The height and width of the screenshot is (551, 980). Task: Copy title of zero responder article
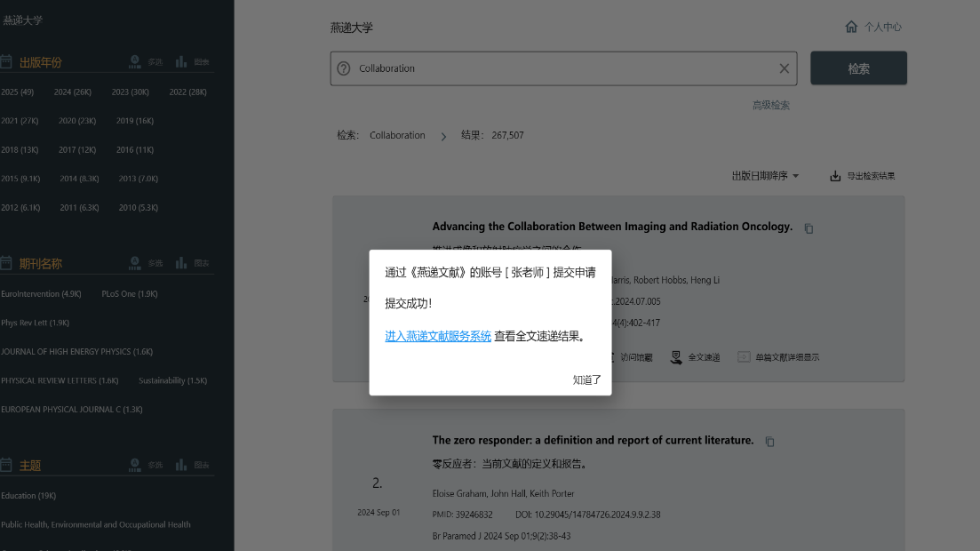coord(770,442)
